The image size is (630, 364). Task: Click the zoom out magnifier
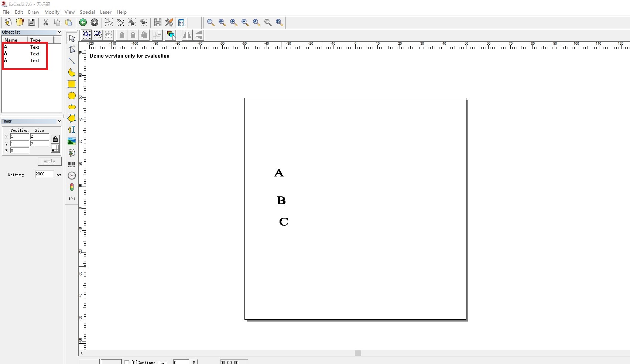(x=245, y=23)
